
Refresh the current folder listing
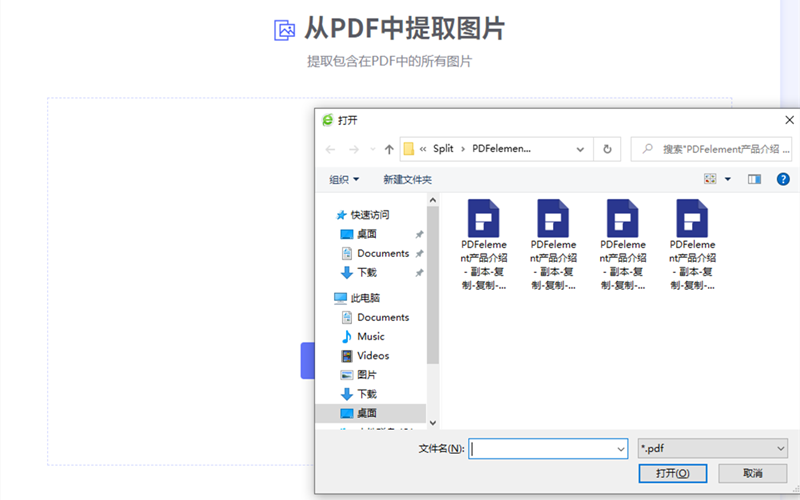[x=607, y=149]
